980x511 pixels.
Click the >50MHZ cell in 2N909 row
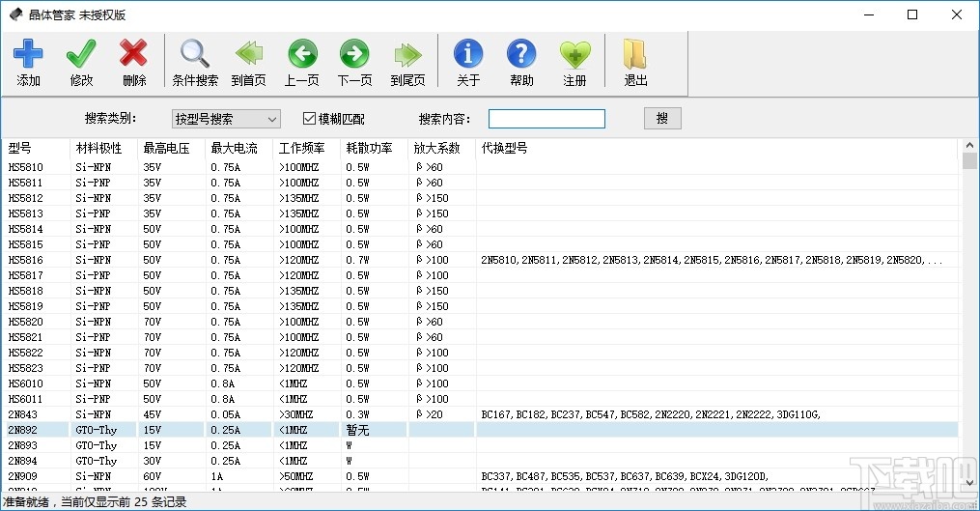tap(295, 476)
